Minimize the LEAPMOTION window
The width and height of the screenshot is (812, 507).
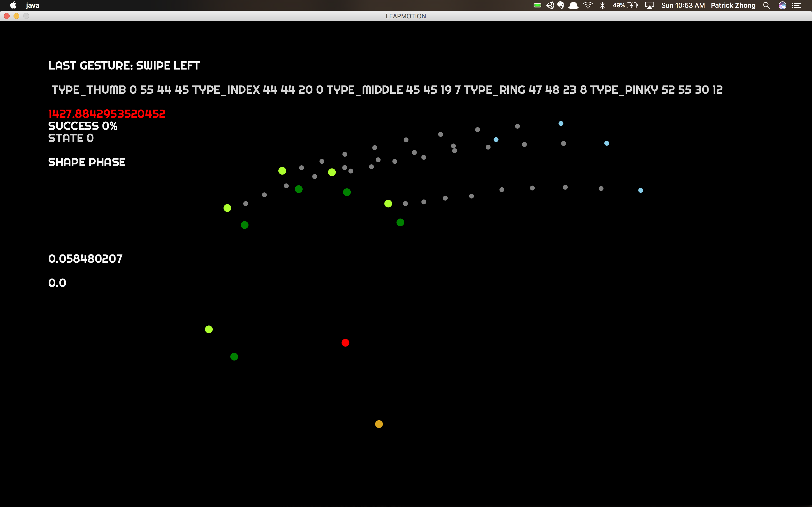click(x=16, y=16)
